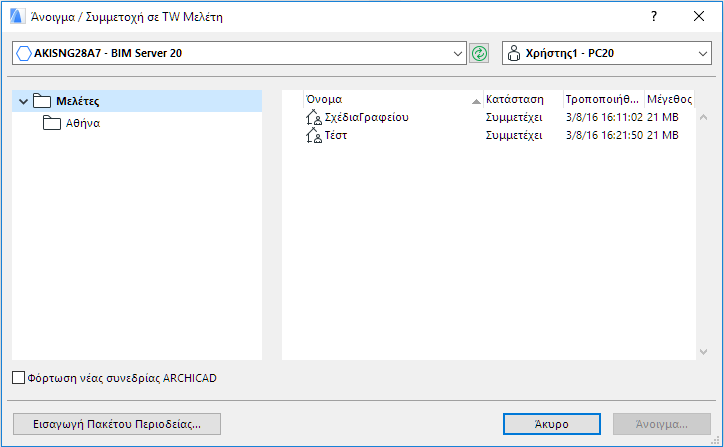
Task: Select the Αθήνα subfolder
Action: click(x=83, y=123)
